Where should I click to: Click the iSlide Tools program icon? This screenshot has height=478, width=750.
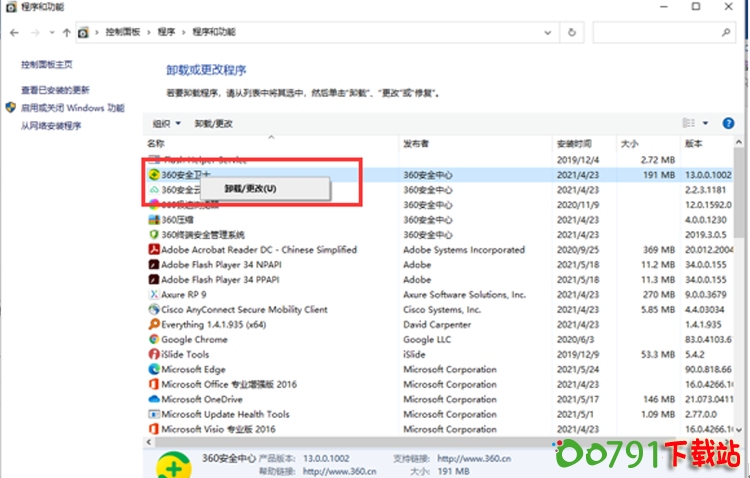coord(154,354)
